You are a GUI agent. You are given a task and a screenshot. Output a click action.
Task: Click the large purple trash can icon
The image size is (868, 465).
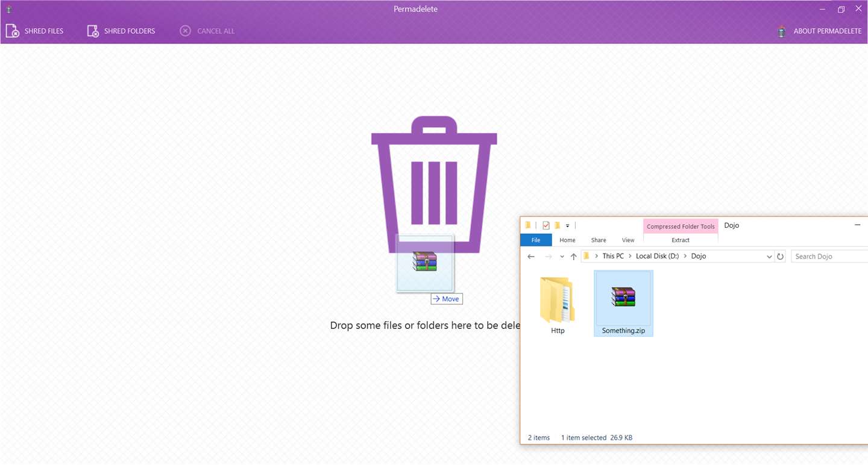[434, 184]
